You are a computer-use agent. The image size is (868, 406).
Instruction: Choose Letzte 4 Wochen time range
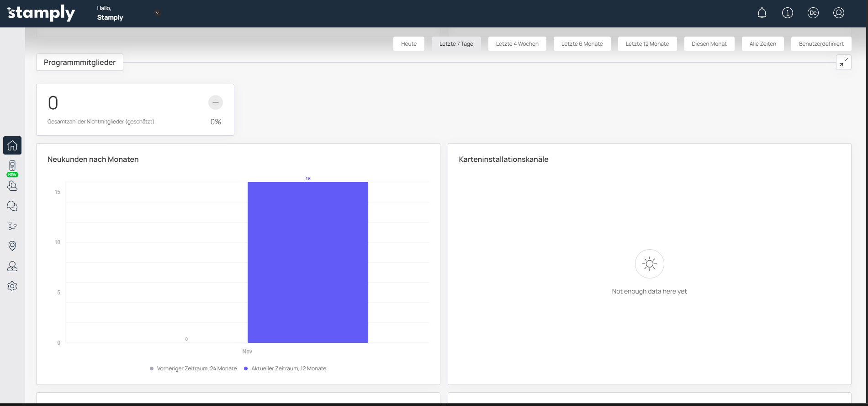[x=517, y=44]
